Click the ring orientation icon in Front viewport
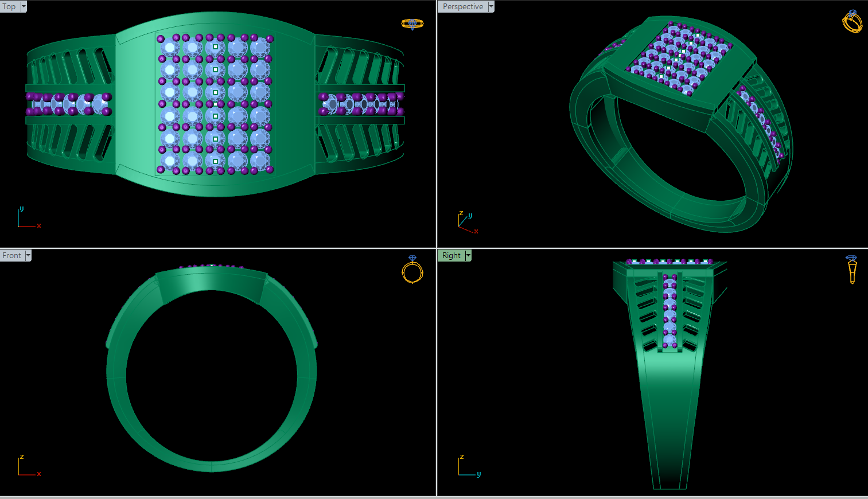 412,269
